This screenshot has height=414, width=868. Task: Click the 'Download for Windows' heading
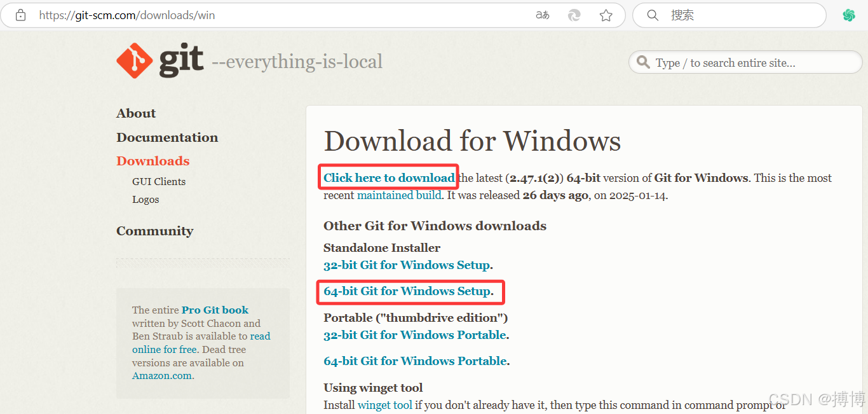(x=472, y=141)
